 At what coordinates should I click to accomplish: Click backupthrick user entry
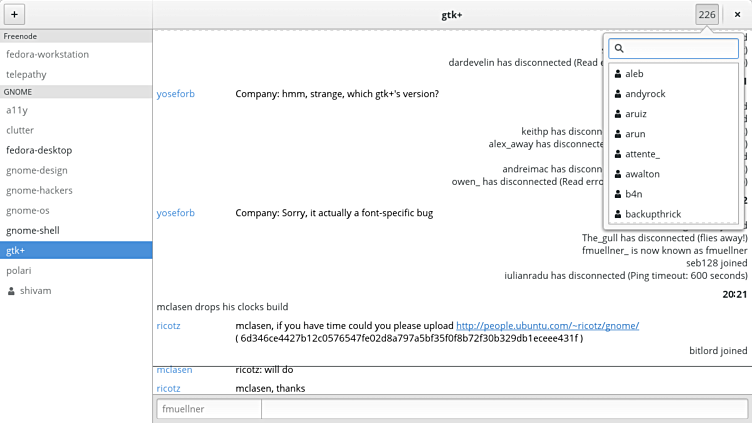653,214
